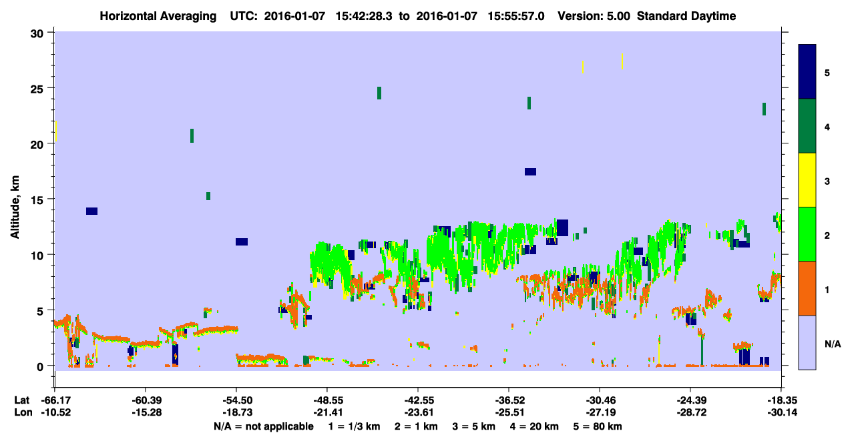Screen dimensions: 868x445
Task: Click colorbar label 'N/A'
Action: 833,344
